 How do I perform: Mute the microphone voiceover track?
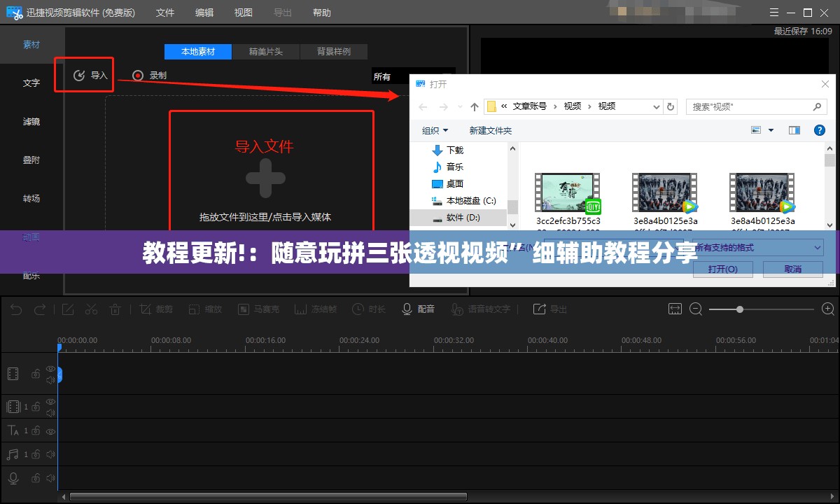pyautogui.click(x=50, y=479)
